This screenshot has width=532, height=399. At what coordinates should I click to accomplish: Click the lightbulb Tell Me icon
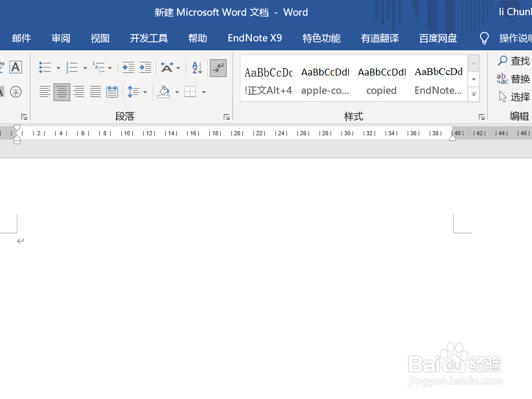[x=484, y=38]
